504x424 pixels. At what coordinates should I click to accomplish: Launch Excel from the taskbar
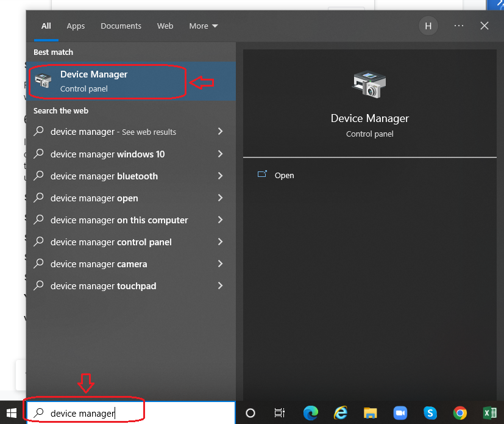point(490,413)
